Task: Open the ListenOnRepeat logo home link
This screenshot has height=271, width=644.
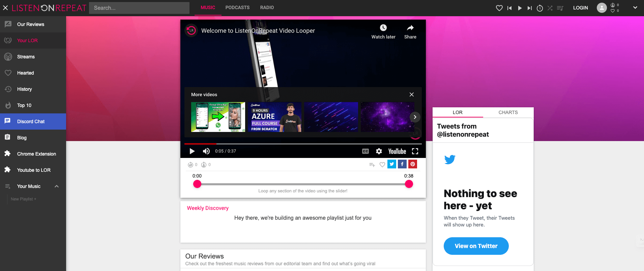Action: pos(49,8)
